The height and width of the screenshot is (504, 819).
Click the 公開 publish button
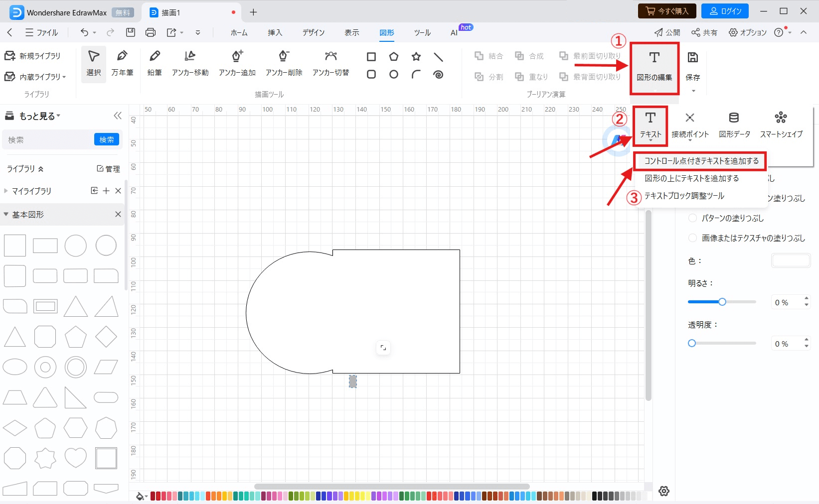point(667,32)
